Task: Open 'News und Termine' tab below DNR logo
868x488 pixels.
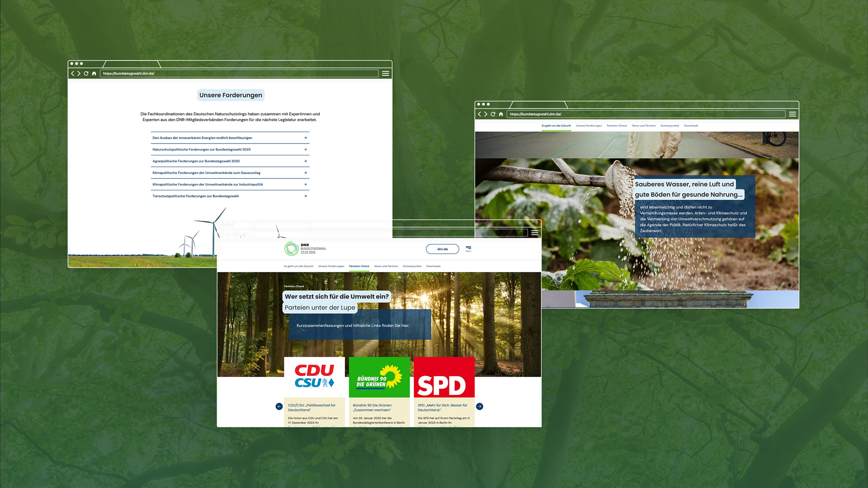Action: [x=386, y=267]
